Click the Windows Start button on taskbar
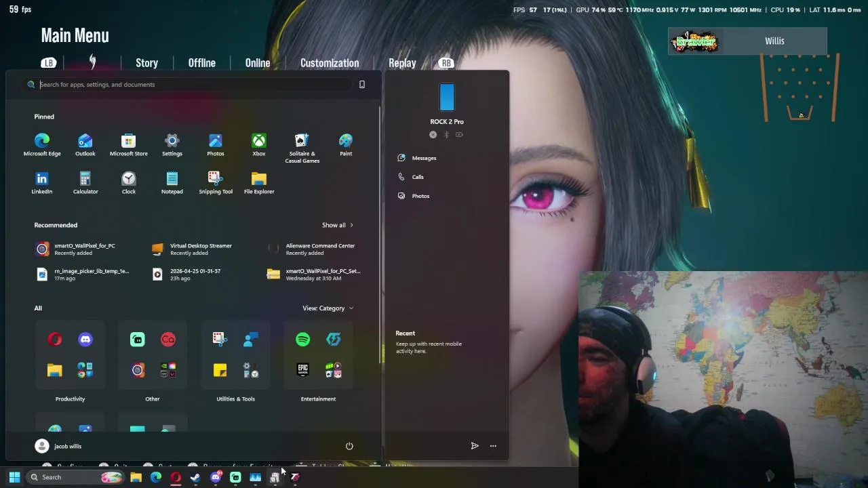 click(14, 477)
